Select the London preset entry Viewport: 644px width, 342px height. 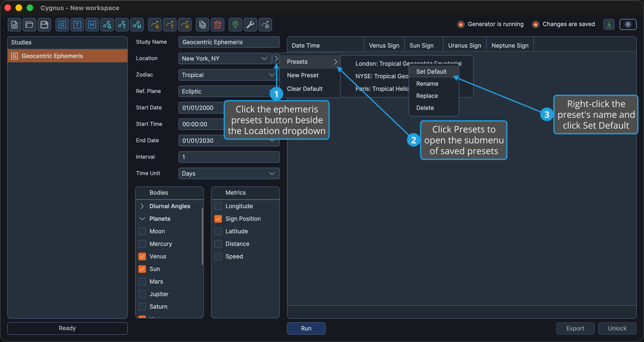click(407, 64)
